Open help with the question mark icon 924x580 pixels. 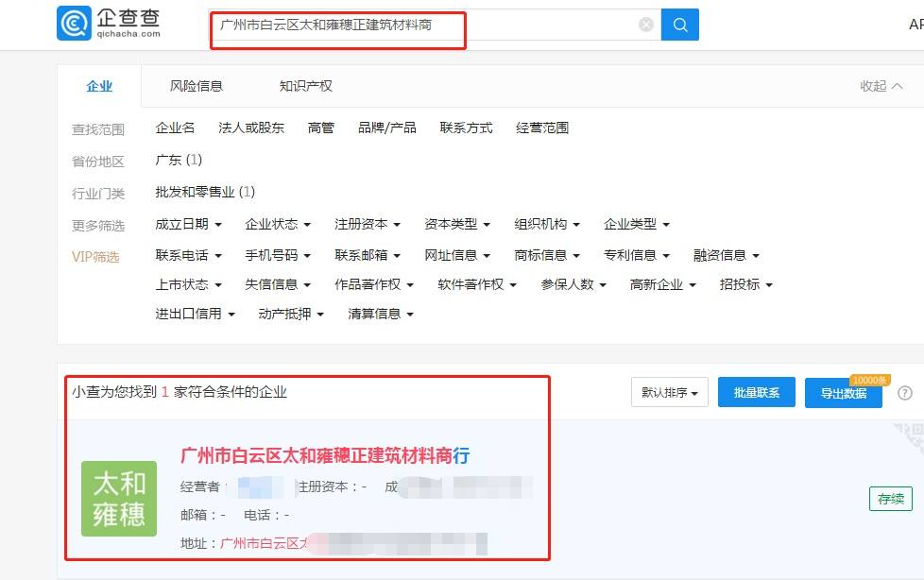coord(905,393)
